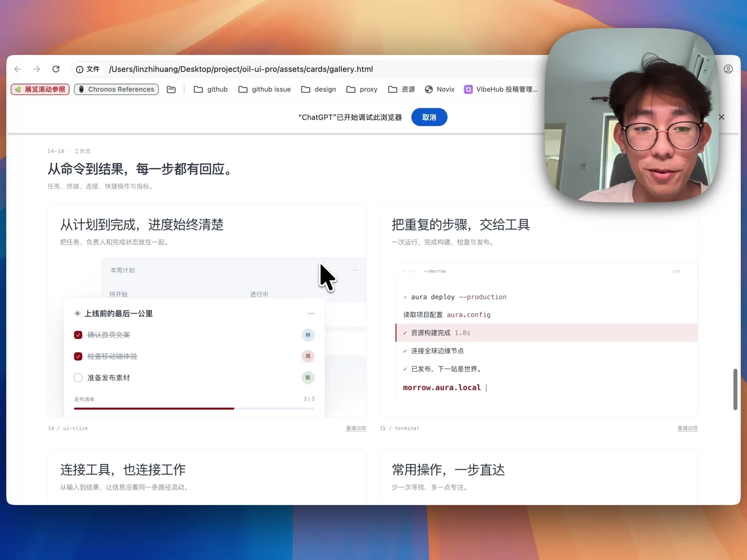Screen dimensions: 747x560
Task: Open the 资源 bookmark folder
Action: pos(402,89)
